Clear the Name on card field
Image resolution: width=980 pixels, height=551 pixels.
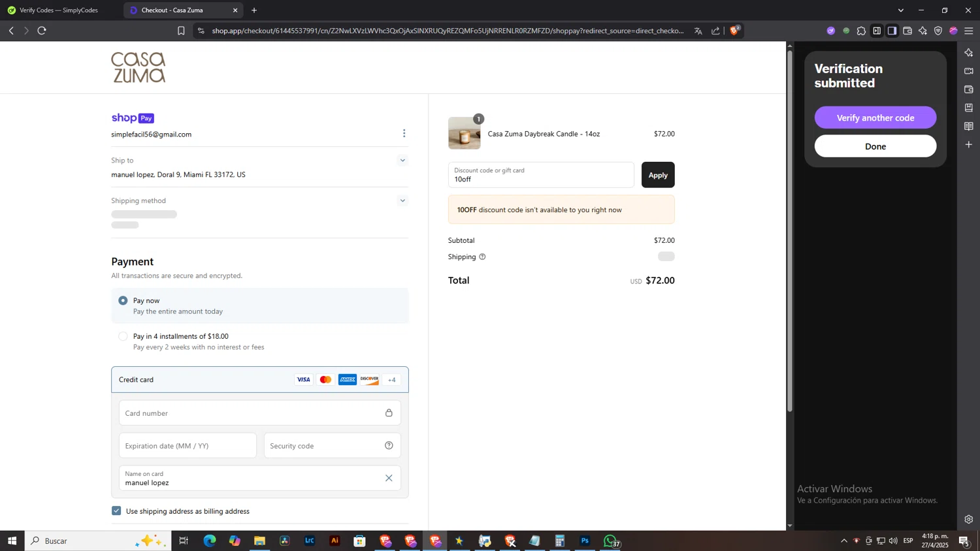(x=389, y=478)
